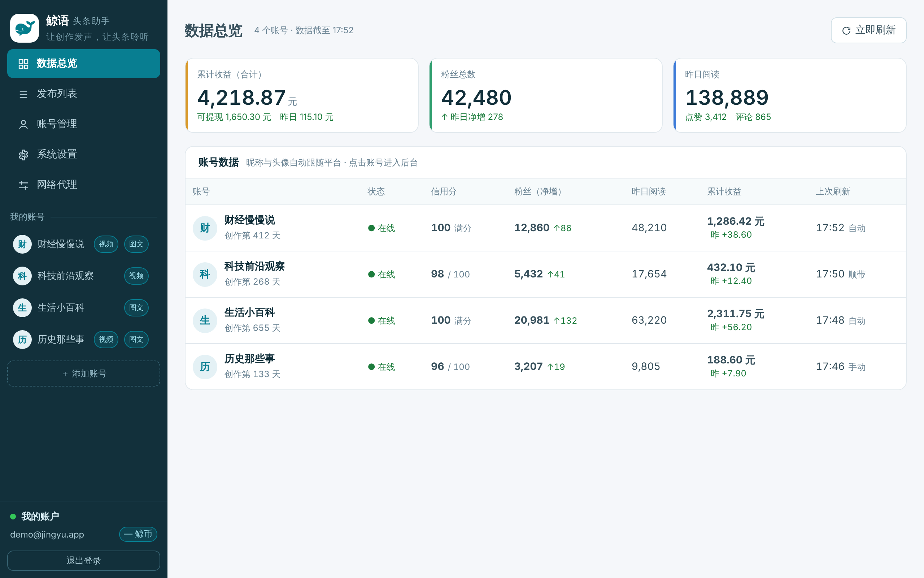Click the 累计收益（合计） 4,218.87 card
The image size is (924, 578).
[302, 95]
